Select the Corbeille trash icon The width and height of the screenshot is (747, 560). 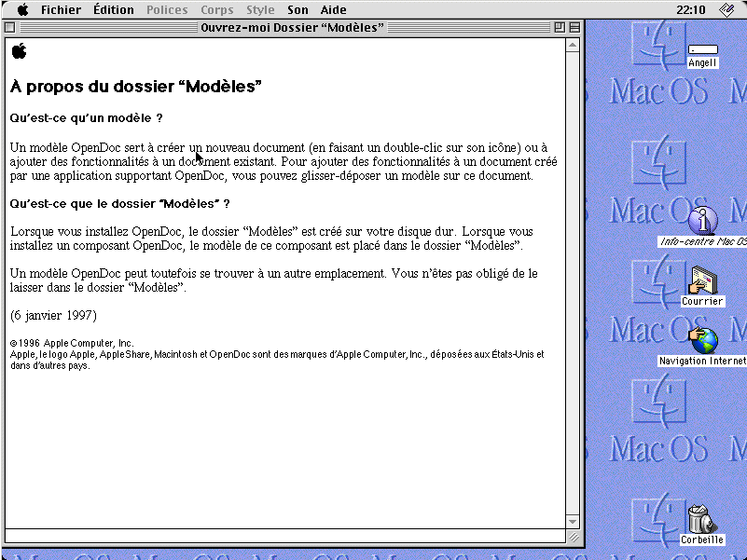702,519
